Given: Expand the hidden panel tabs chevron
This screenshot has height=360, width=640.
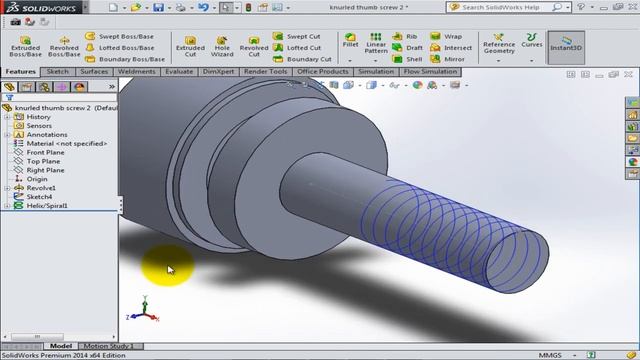Looking at the screenshot, I should tap(112, 87).
